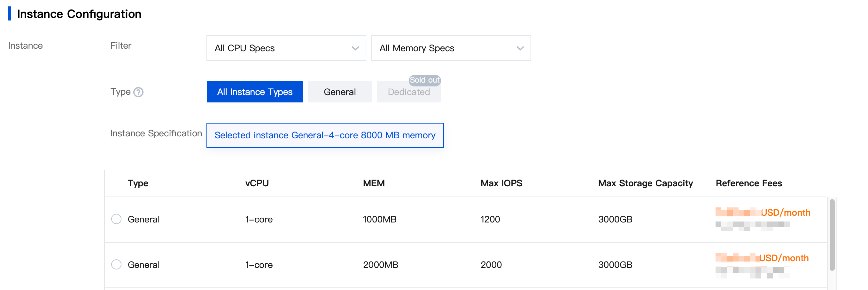This screenshot has height=290, width=868.
Task: Click the Selected instance General-4-core specification box
Action: pyautogui.click(x=325, y=135)
